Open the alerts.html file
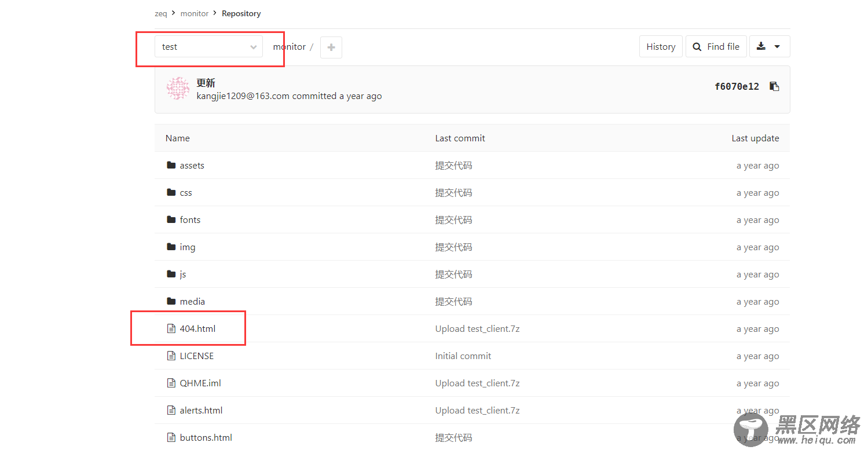Screen dimensions: 868x450 click(x=201, y=411)
